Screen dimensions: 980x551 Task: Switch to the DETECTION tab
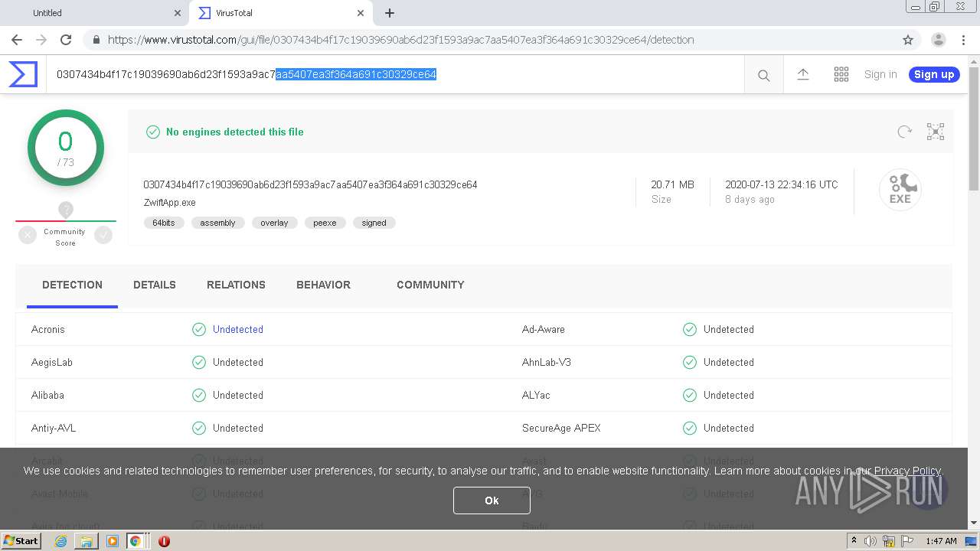[x=72, y=285]
